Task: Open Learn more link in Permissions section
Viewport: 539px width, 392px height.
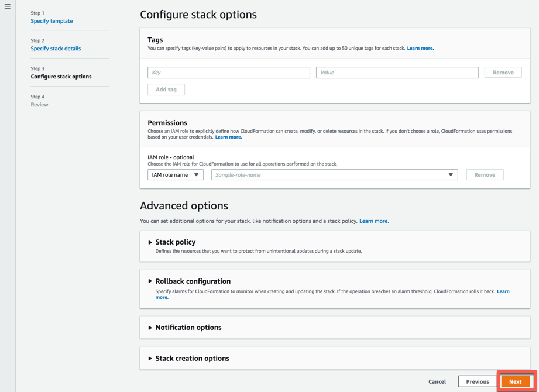Action: coord(228,137)
